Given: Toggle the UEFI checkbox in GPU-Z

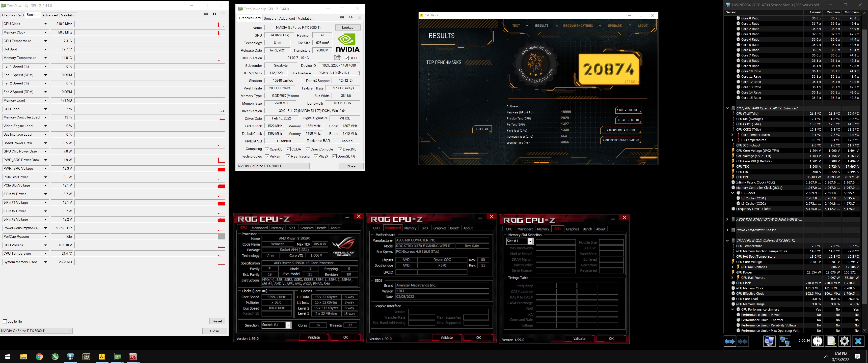Looking at the screenshot, I should coord(347,58).
